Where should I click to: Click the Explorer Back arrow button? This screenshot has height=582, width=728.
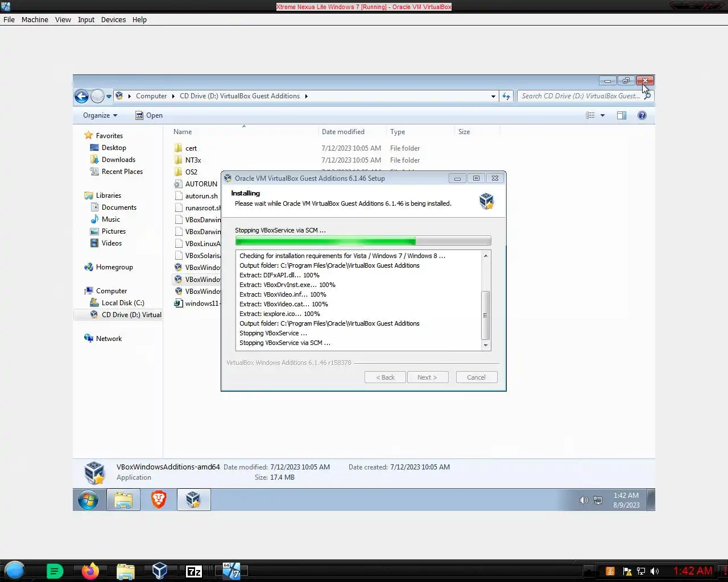click(82, 96)
